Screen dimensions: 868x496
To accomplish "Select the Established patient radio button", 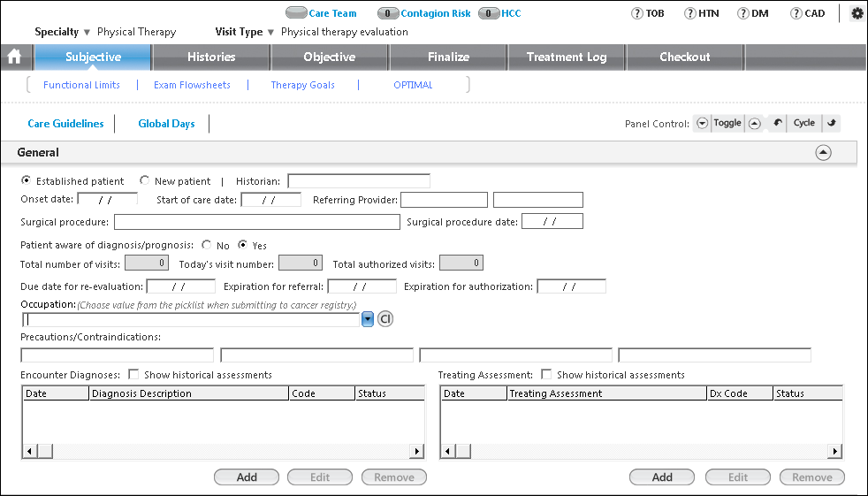I will (26, 180).
